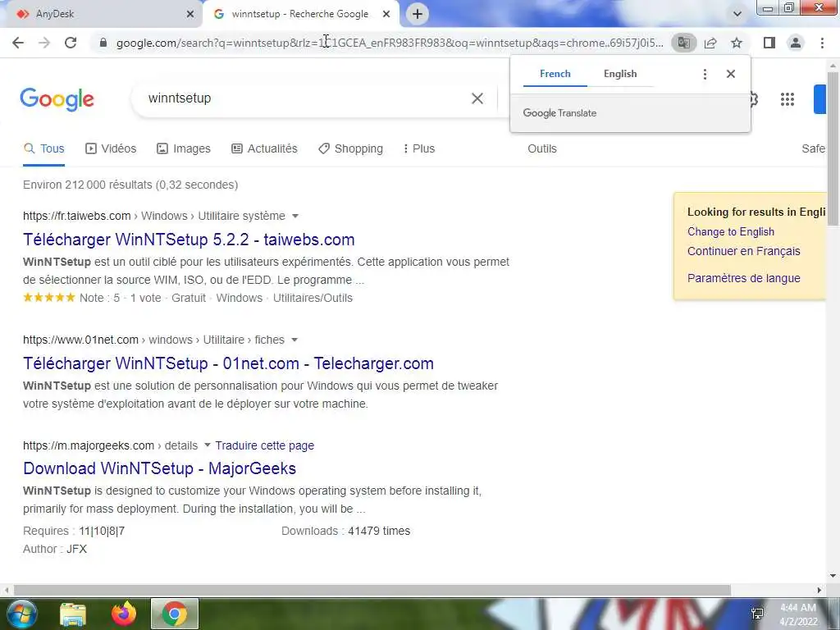Open the Translate icon in the address bar
The height and width of the screenshot is (630, 840).
[683, 43]
